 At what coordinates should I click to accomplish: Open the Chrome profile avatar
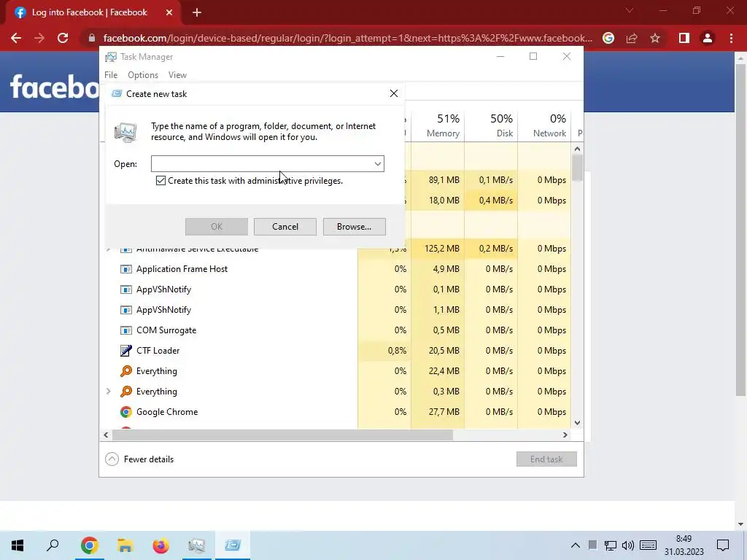708,38
